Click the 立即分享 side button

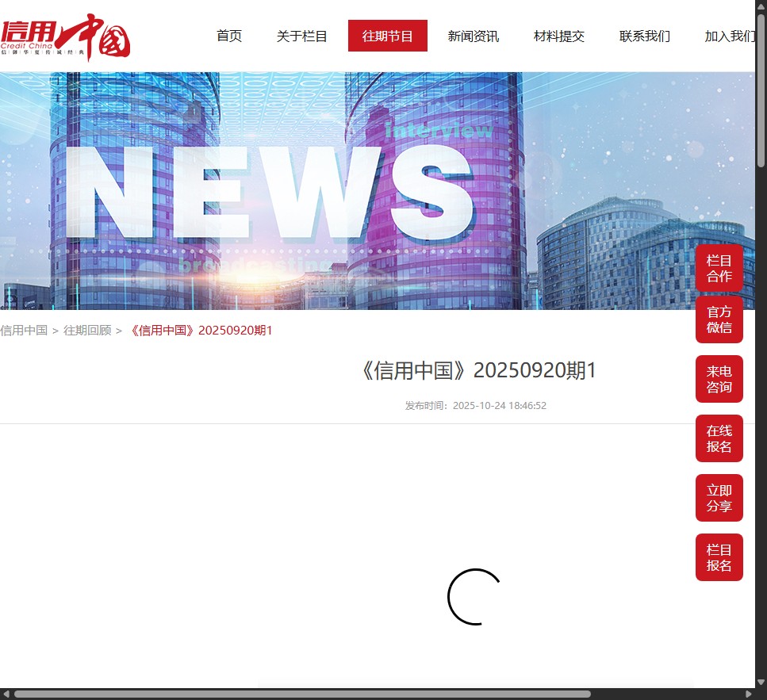coord(719,498)
